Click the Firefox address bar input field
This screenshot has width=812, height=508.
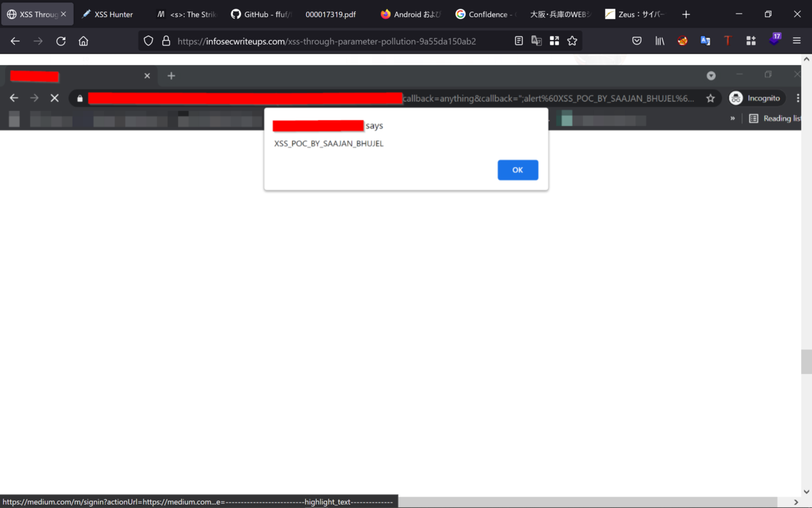(325, 41)
